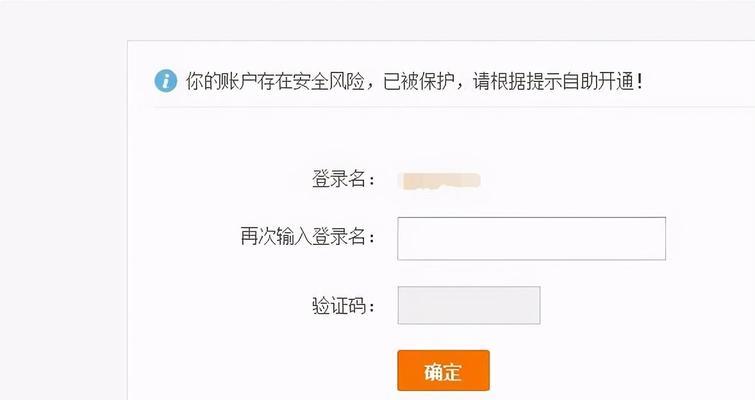Activate the verification code box
755x400 pixels.
click(x=469, y=305)
